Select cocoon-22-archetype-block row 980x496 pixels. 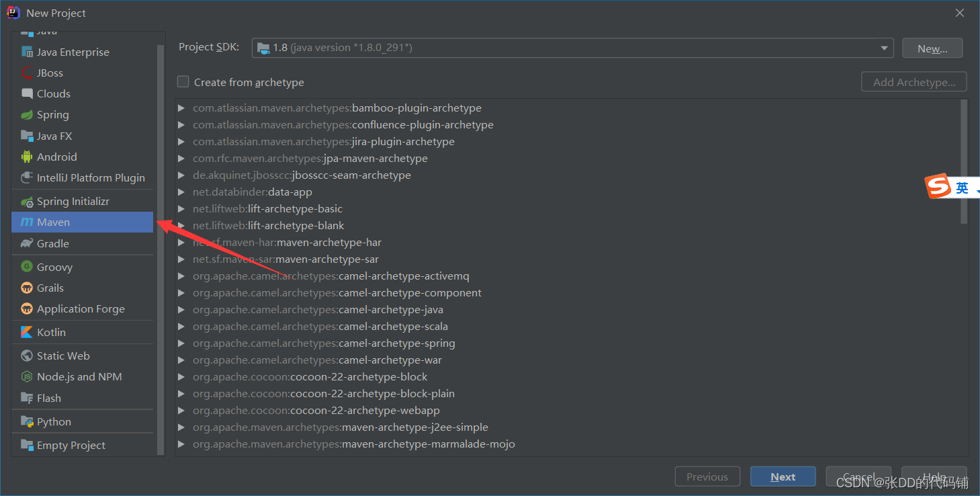point(568,376)
